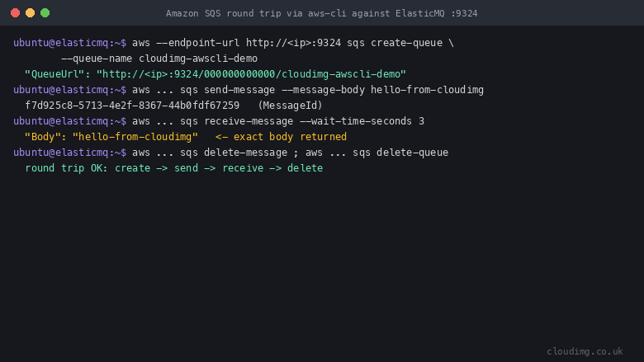Click the '(MessageId)' label
The width and height of the screenshot is (644, 362).
(291, 106)
